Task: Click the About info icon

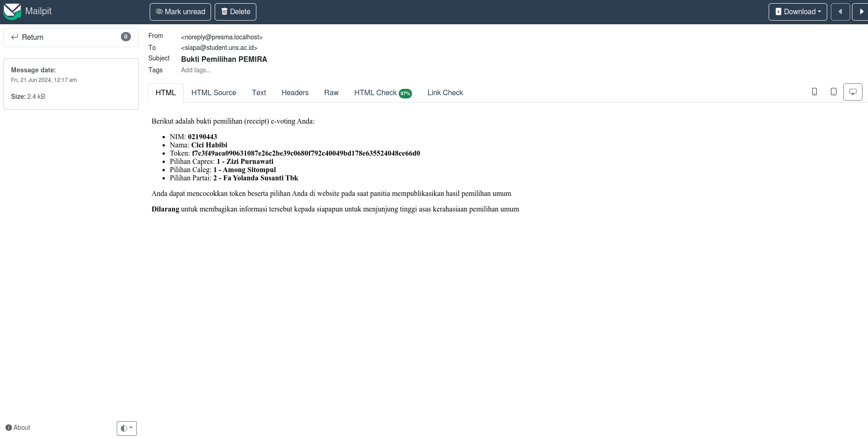Action: [9, 428]
